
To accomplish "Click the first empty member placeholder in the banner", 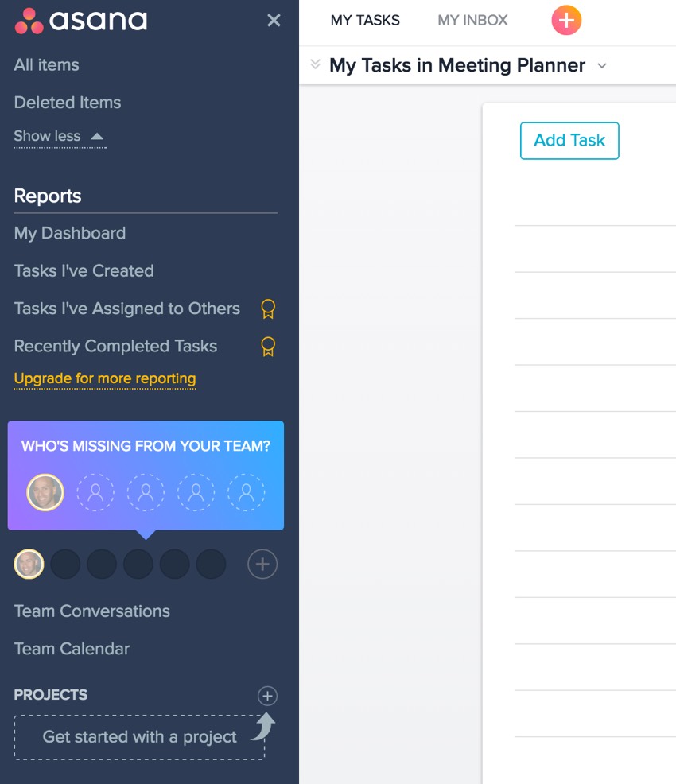I will [x=95, y=493].
